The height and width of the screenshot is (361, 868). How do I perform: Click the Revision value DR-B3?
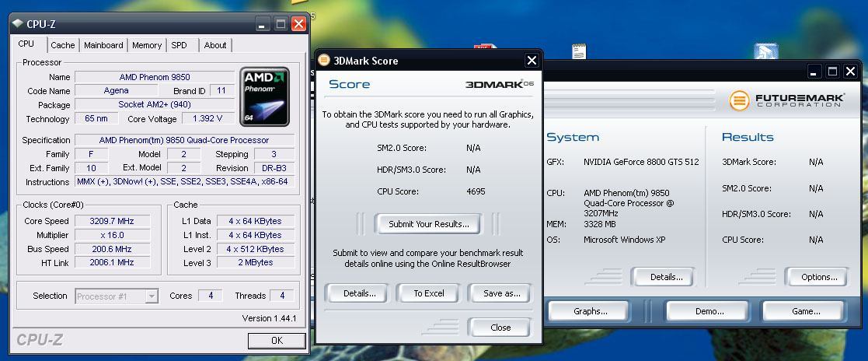coord(274,168)
